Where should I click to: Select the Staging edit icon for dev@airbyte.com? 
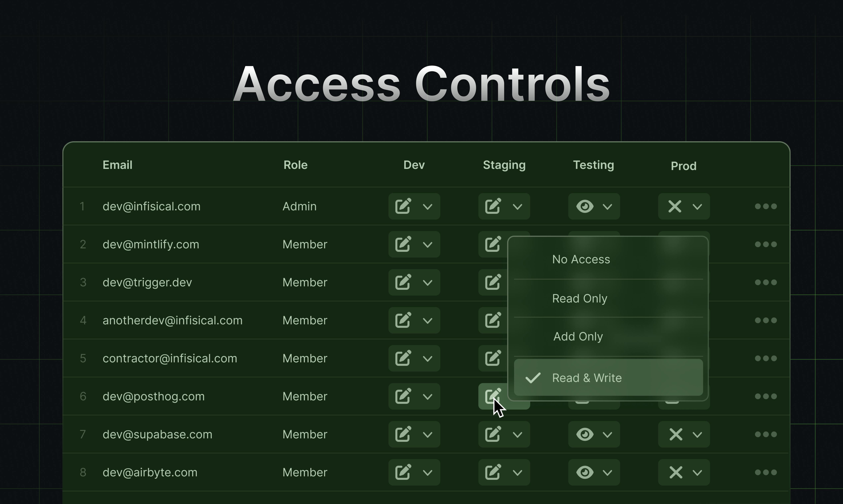pos(493,472)
